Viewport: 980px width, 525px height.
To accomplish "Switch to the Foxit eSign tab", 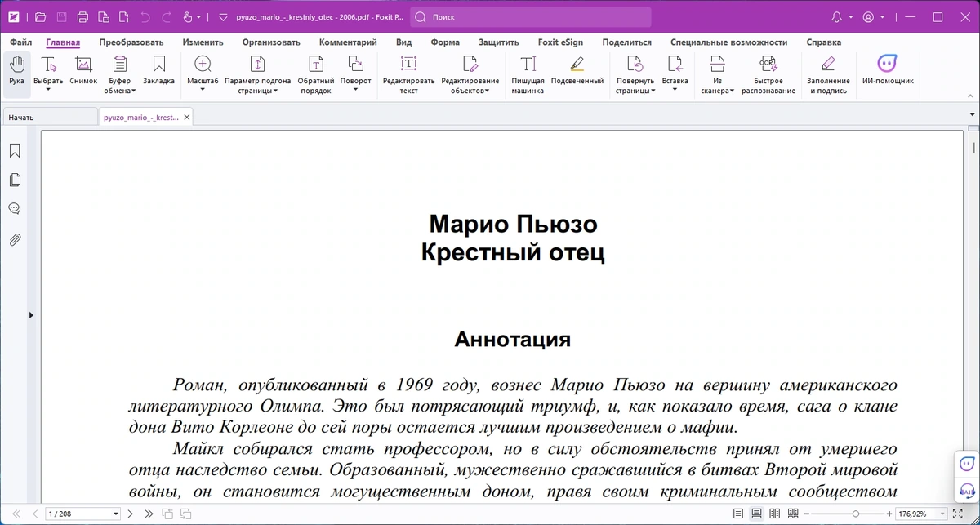I will 560,42.
